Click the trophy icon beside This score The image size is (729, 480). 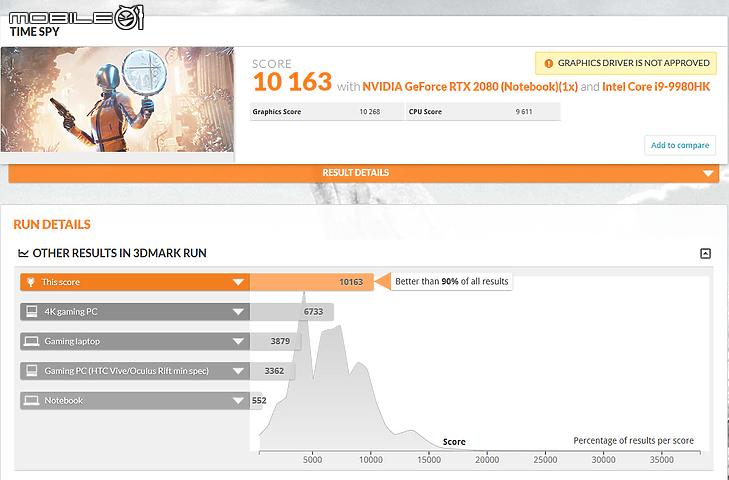click(31, 282)
